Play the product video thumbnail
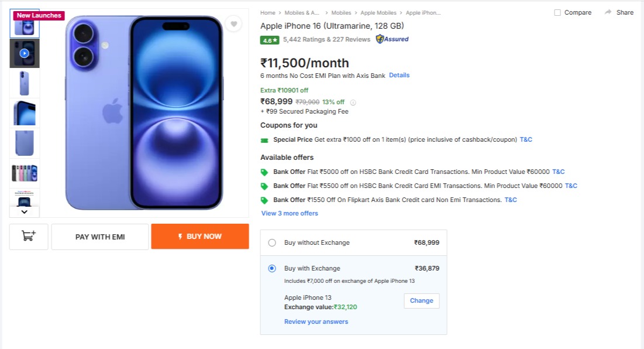Viewport: 644px width, 349px height. tap(25, 53)
